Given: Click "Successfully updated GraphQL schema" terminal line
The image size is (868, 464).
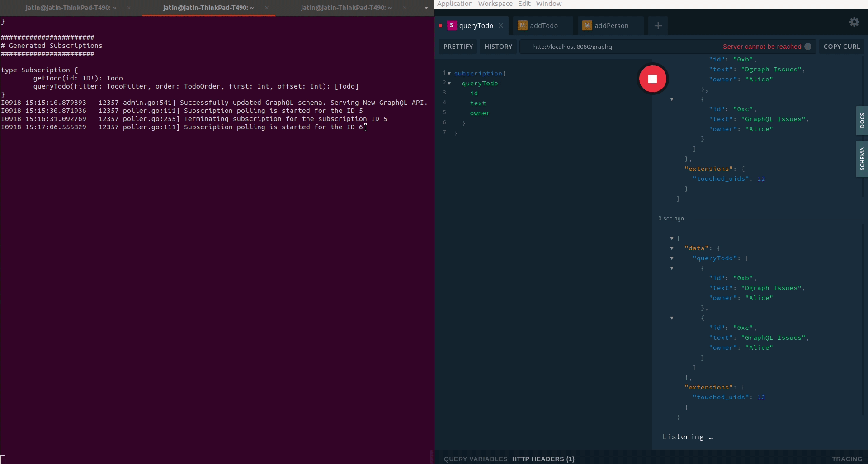Looking at the screenshot, I should 214,103.
